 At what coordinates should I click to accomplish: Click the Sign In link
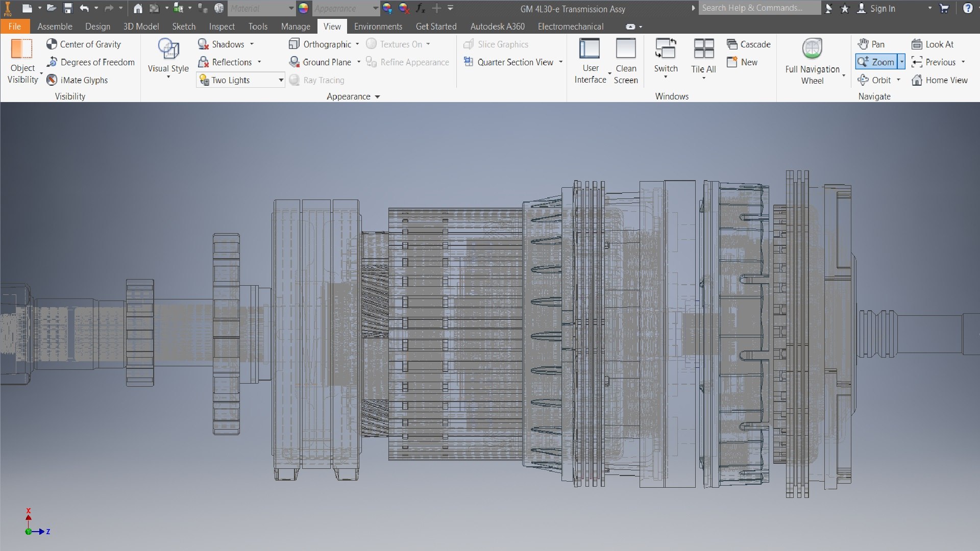click(882, 9)
